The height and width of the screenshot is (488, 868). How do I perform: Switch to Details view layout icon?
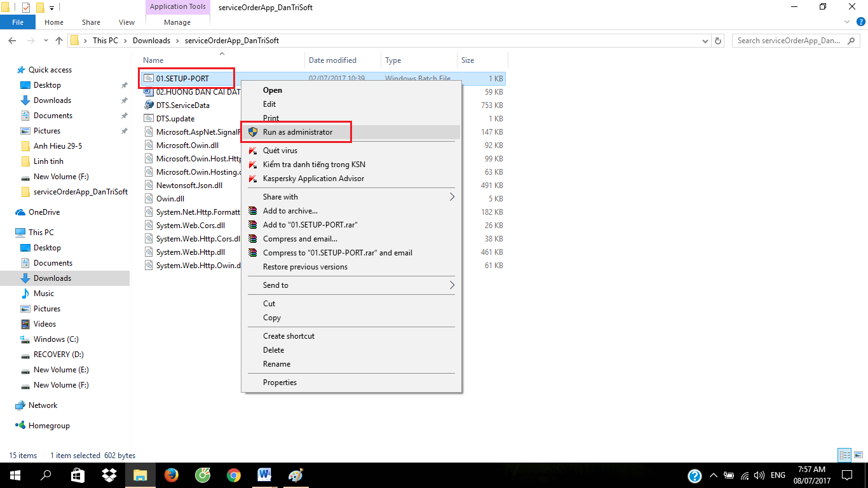[x=844, y=455]
